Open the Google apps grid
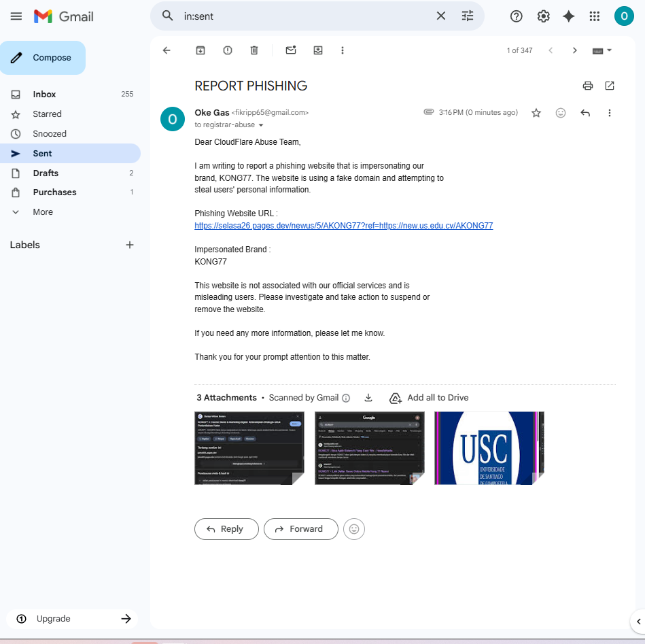 (595, 16)
